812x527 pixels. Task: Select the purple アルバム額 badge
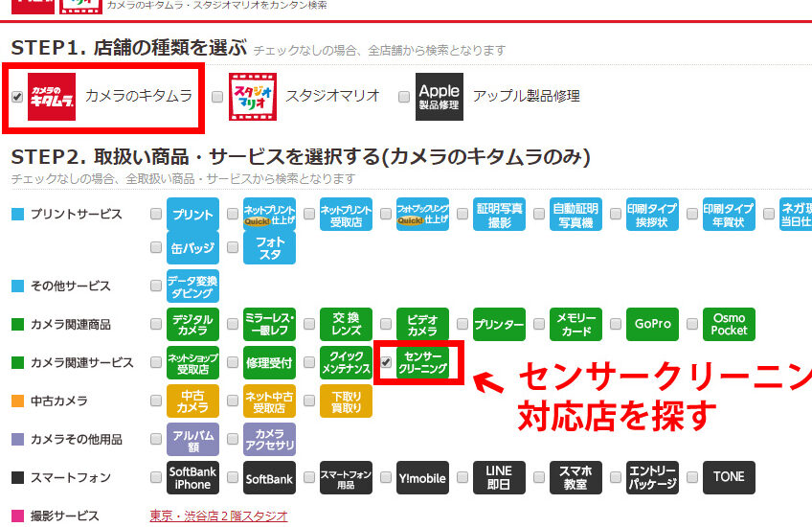click(x=192, y=439)
